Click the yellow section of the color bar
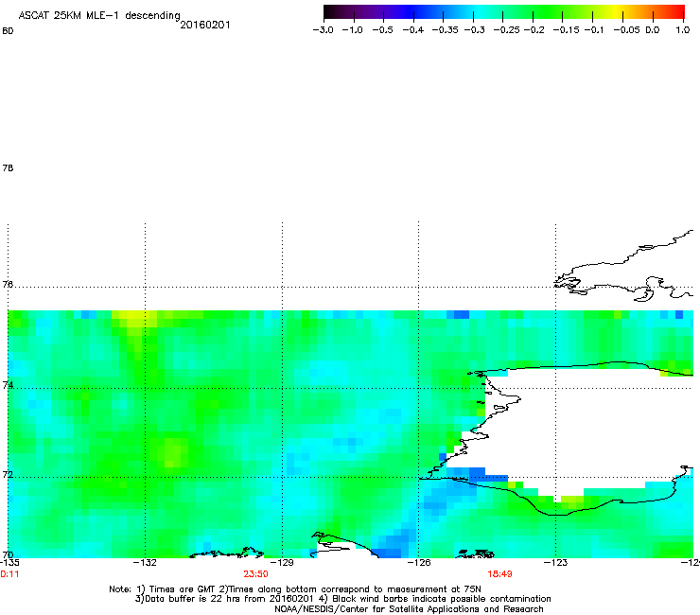The height and width of the screenshot is (615, 700). pyautogui.click(x=619, y=11)
